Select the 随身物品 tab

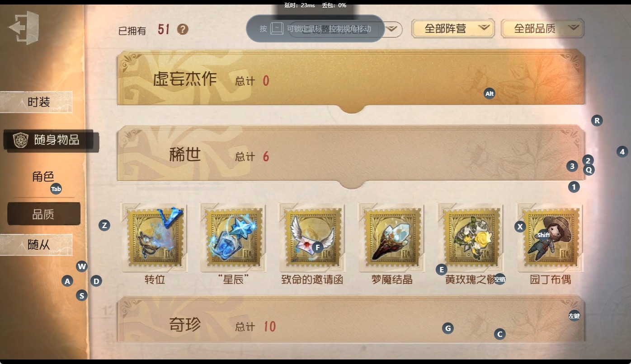point(51,140)
